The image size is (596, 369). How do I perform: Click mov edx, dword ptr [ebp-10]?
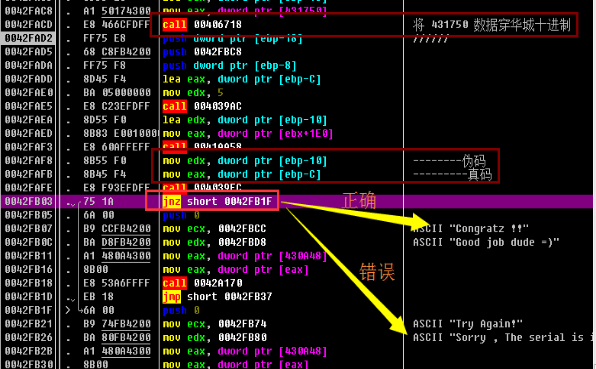click(x=245, y=161)
